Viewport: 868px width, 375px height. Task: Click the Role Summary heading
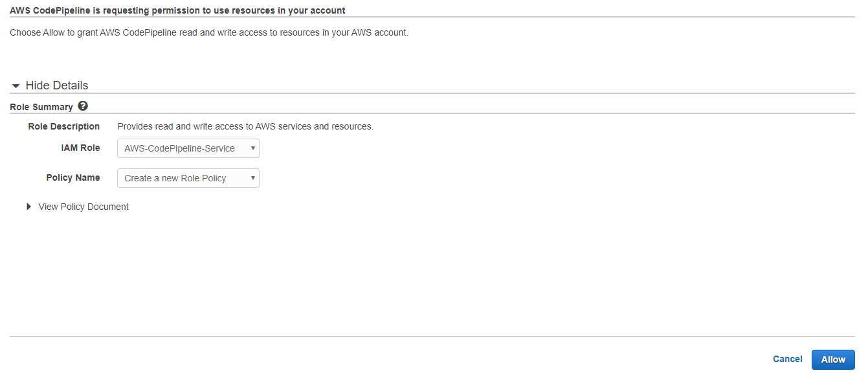41,107
